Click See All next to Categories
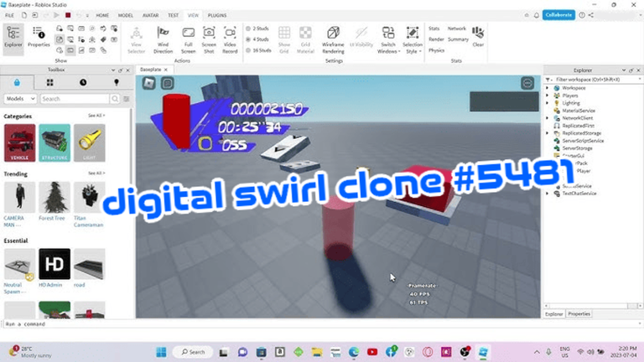 [x=96, y=116]
